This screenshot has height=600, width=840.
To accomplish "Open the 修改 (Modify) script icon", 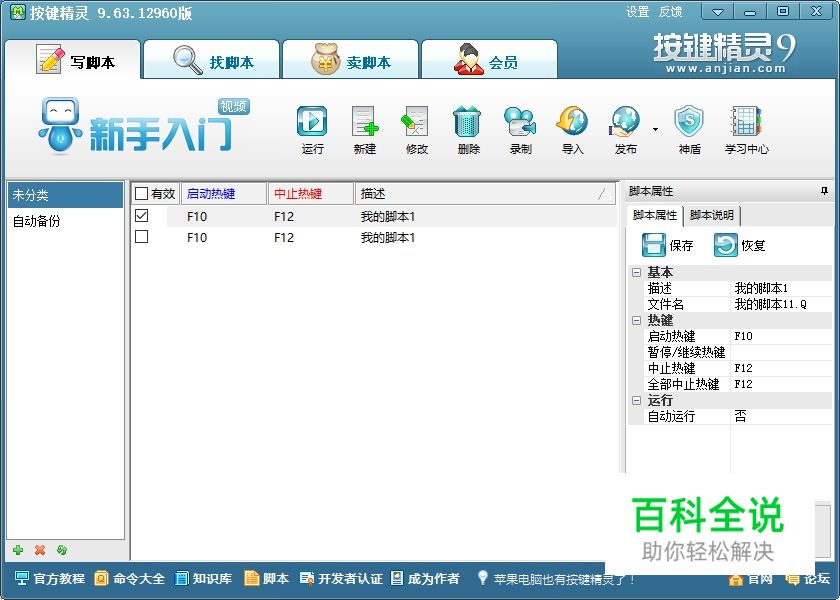I will click(x=416, y=130).
